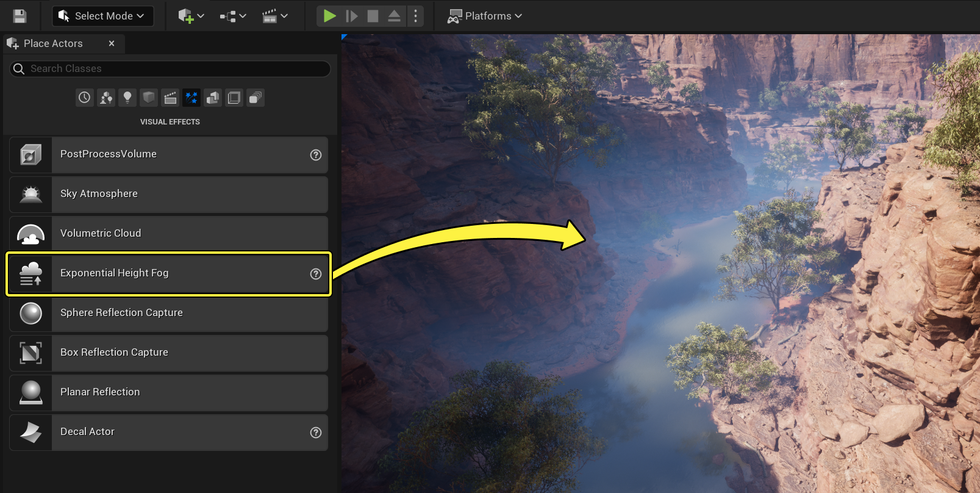Select PostProcessVolume actor
This screenshot has height=493, width=980.
(x=169, y=155)
